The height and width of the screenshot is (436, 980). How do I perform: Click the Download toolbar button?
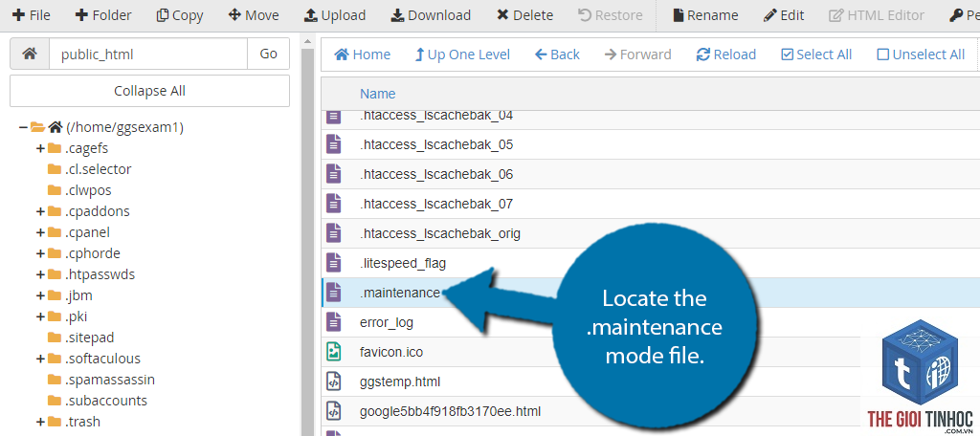431,15
